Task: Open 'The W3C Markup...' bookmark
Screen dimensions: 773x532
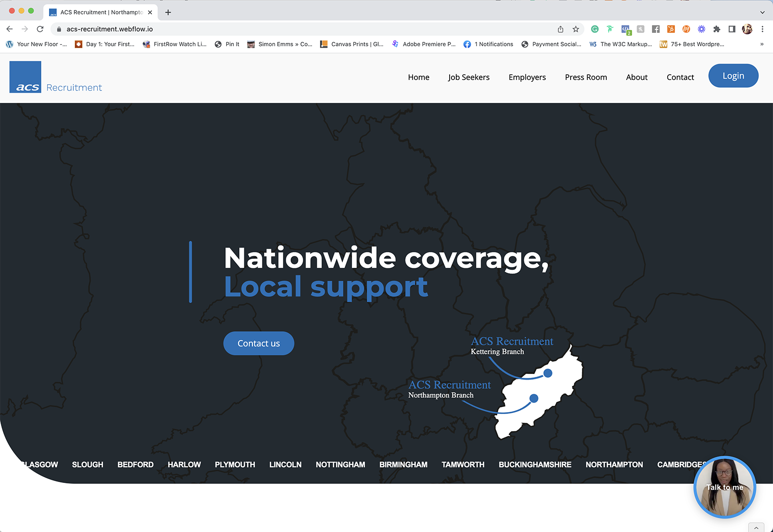Action: click(621, 44)
